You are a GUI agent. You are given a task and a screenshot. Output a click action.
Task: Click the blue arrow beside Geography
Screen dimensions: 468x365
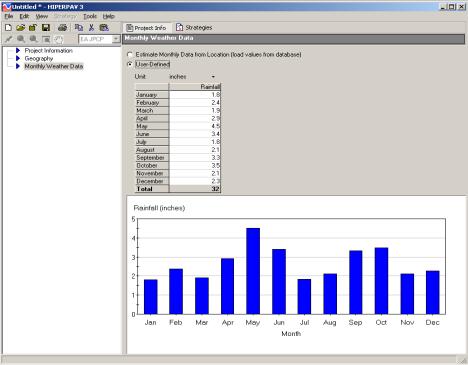pos(18,59)
